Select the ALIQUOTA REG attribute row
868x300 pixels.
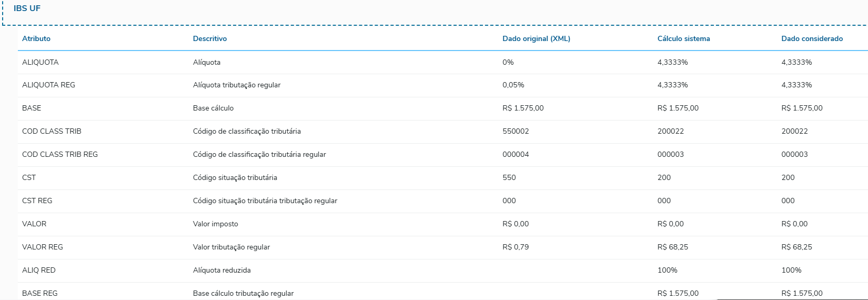point(48,85)
